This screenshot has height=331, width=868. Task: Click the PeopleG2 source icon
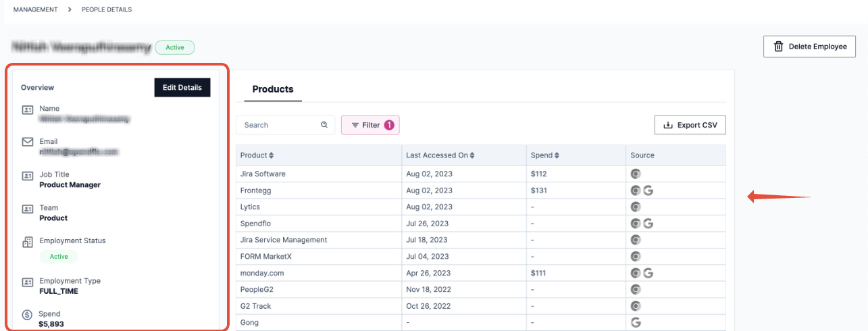(636, 290)
